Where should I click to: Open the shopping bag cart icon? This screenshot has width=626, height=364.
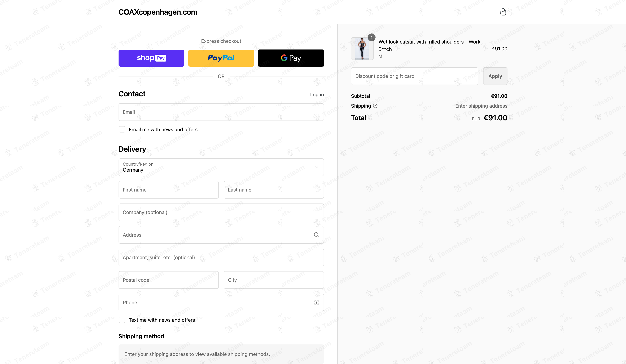[x=503, y=12]
